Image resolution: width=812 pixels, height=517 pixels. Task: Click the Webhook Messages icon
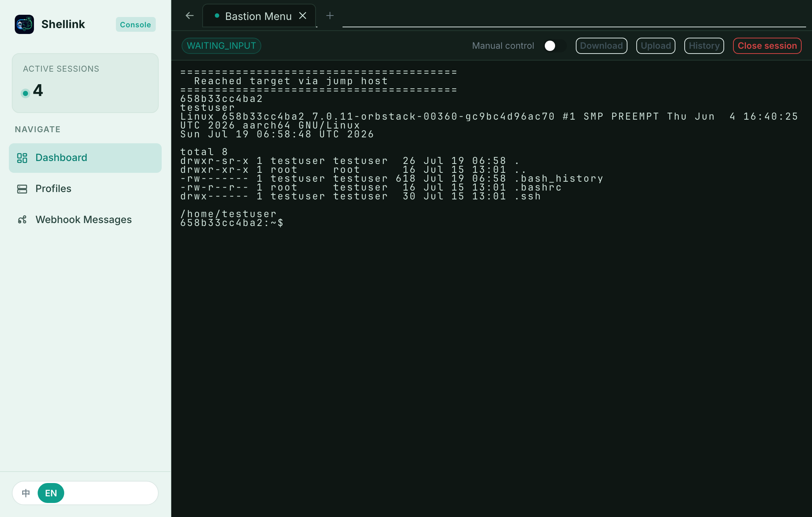coord(22,220)
